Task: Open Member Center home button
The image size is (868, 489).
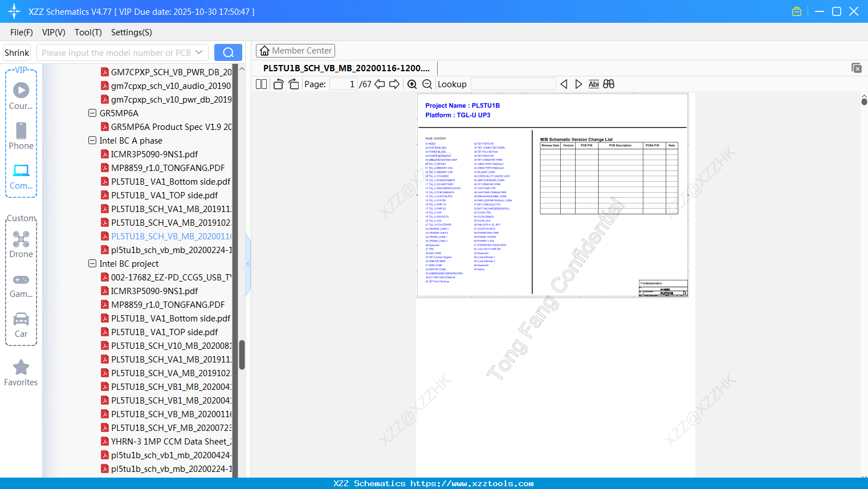Action: [295, 51]
